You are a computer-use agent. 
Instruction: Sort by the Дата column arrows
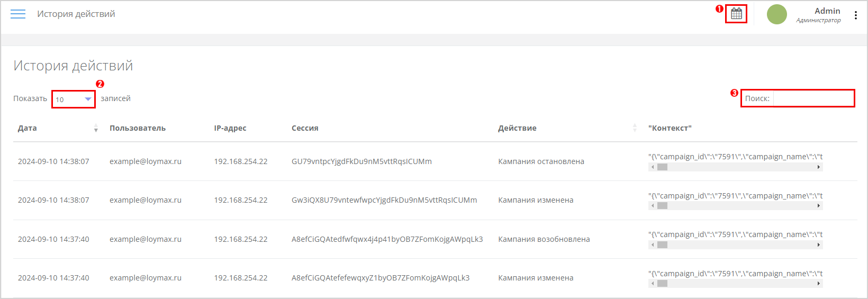pyautogui.click(x=96, y=128)
